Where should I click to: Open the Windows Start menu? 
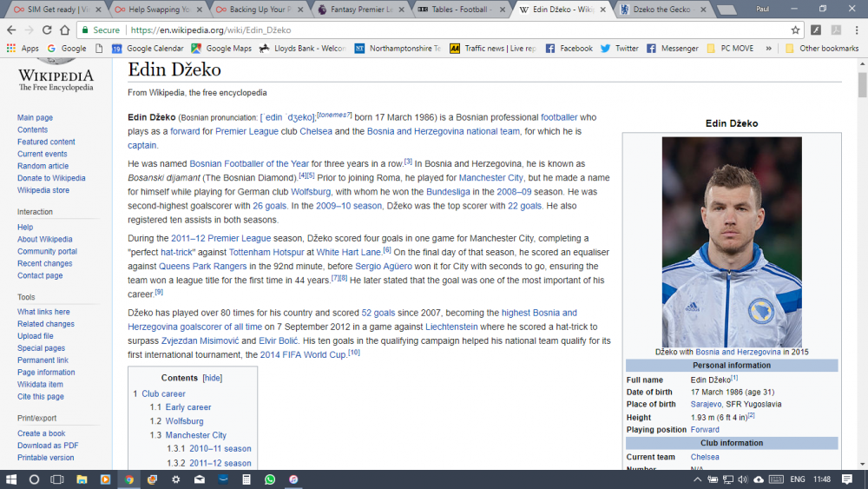point(11,479)
